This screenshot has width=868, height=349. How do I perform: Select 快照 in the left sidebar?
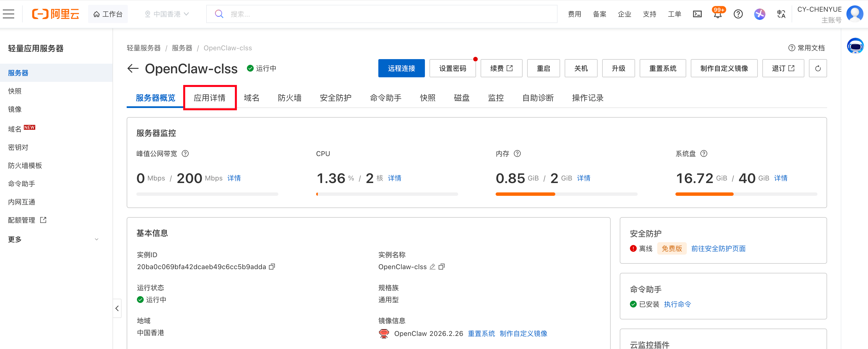[x=15, y=91]
